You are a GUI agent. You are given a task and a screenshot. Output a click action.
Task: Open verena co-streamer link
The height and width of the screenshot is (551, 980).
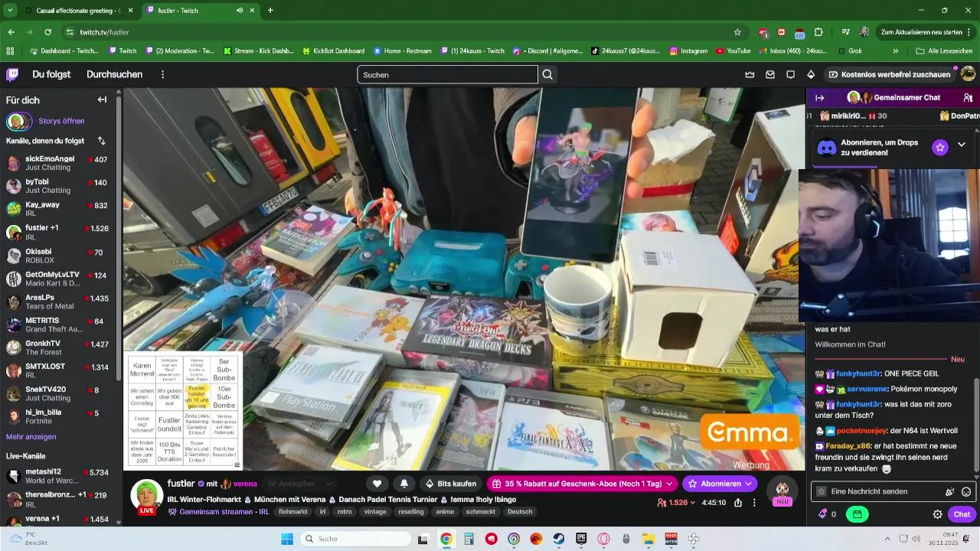coord(245,484)
